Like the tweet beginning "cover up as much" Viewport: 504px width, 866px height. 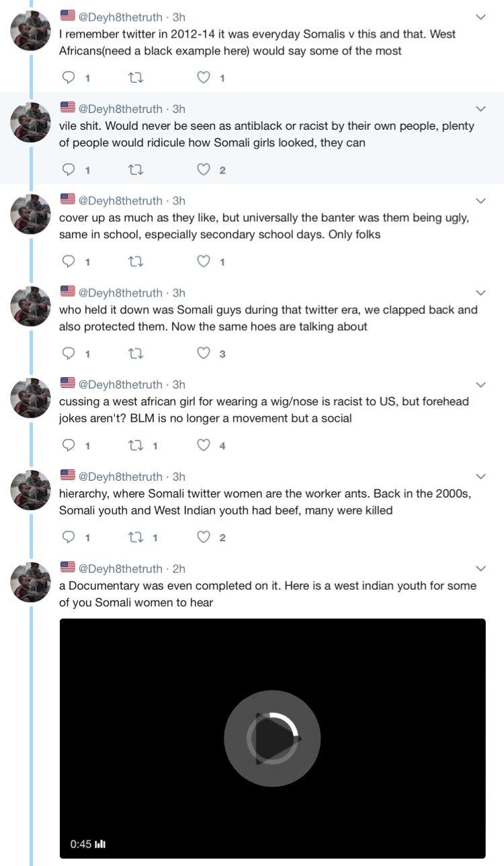(x=204, y=262)
